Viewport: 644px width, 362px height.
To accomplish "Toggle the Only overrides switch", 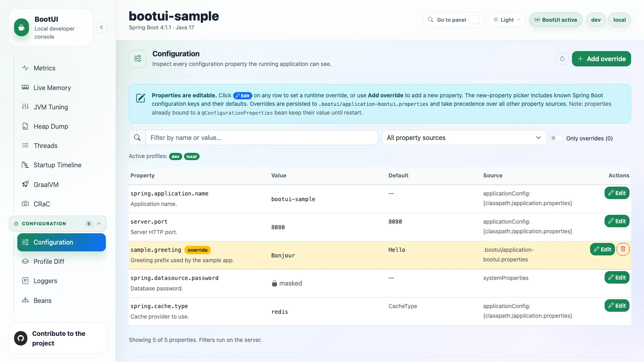I will tap(556, 138).
